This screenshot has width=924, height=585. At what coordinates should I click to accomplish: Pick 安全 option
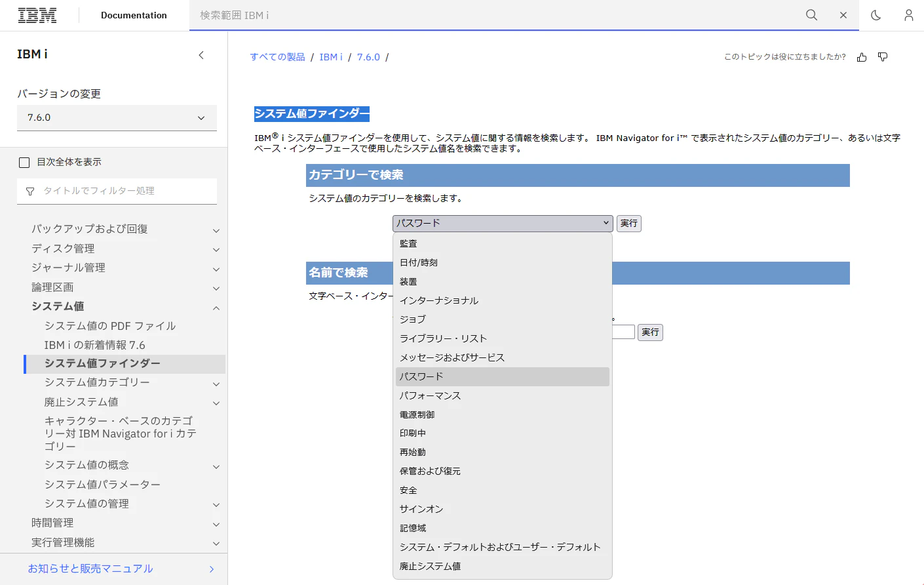pyautogui.click(x=503, y=490)
